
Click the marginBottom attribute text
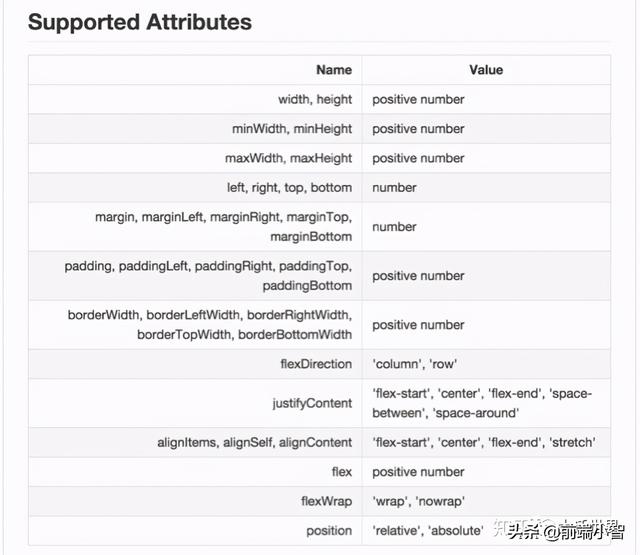[311, 237]
